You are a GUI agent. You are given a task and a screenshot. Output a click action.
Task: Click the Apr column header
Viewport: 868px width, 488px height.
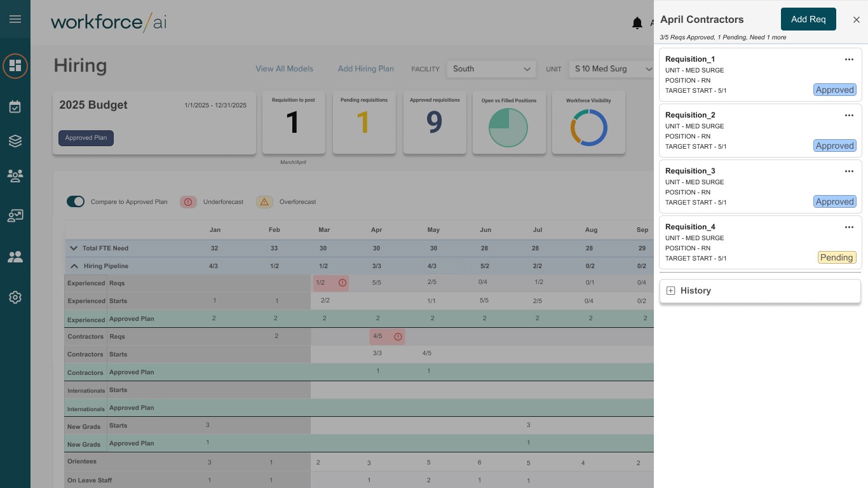pos(376,230)
